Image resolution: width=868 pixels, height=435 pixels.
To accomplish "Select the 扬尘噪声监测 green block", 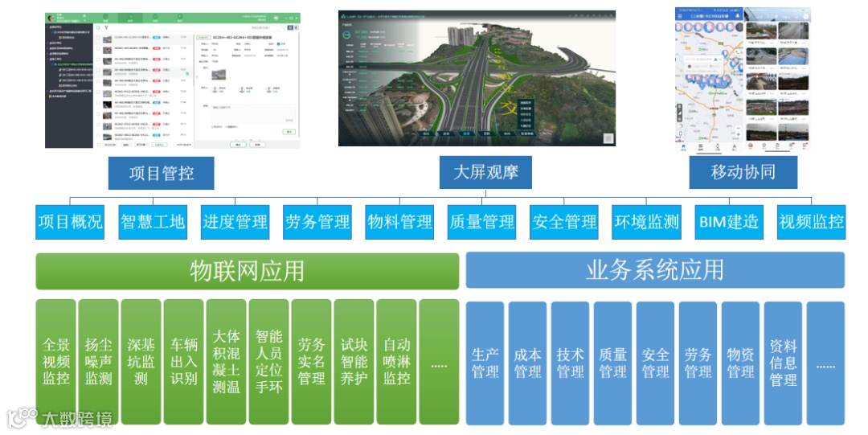I will [x=99, y=362].
